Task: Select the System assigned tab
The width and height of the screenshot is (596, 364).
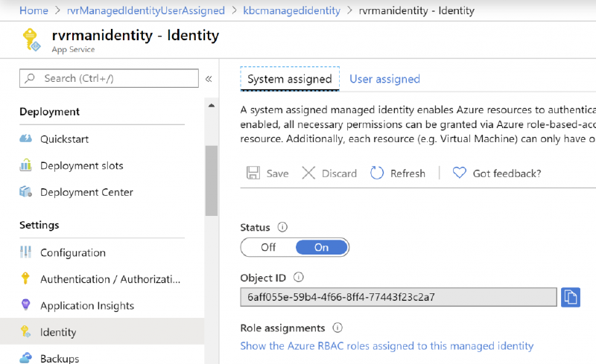Action: [289, 79]
